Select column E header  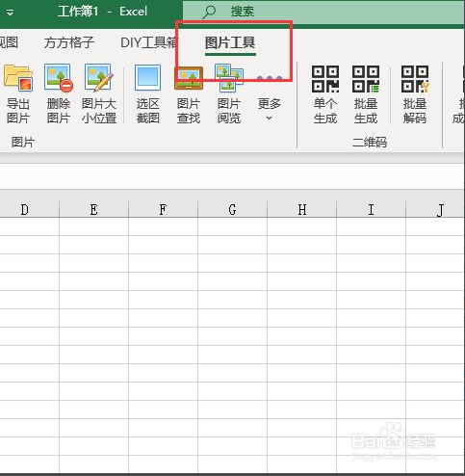click(x=93, y=209)
